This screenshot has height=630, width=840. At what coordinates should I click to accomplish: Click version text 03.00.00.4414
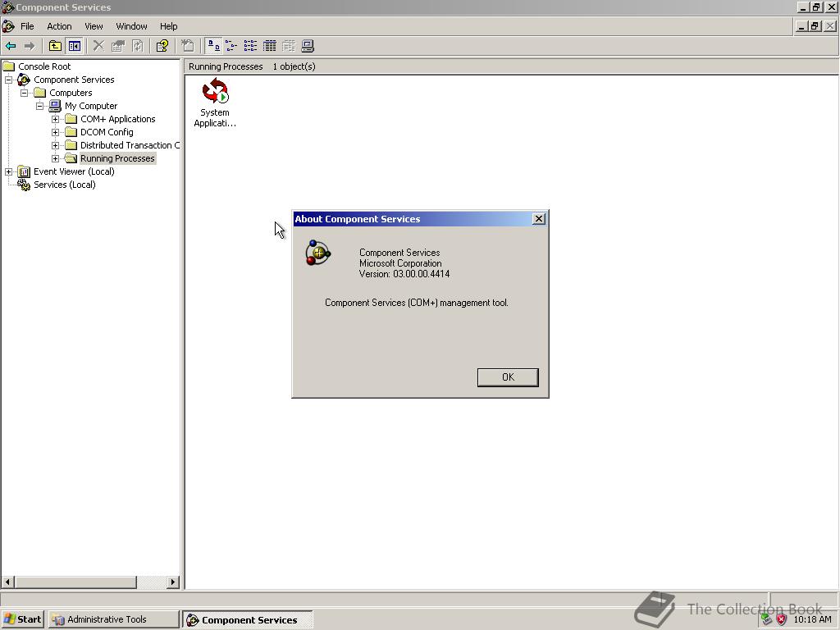(x=421, y=274)
